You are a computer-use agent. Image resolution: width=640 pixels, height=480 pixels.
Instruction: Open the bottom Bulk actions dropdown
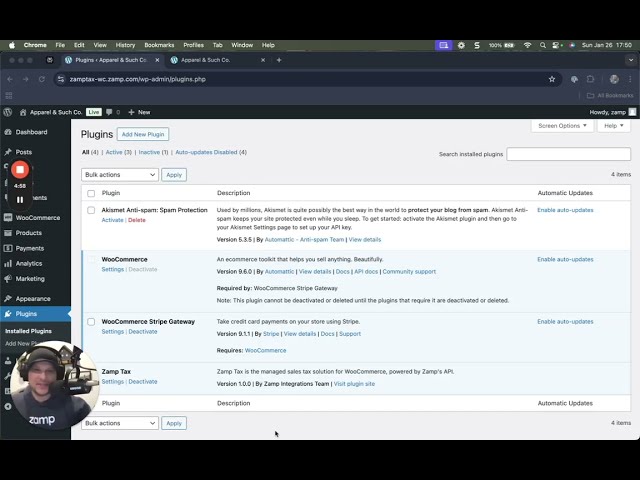tap(120, 423)
